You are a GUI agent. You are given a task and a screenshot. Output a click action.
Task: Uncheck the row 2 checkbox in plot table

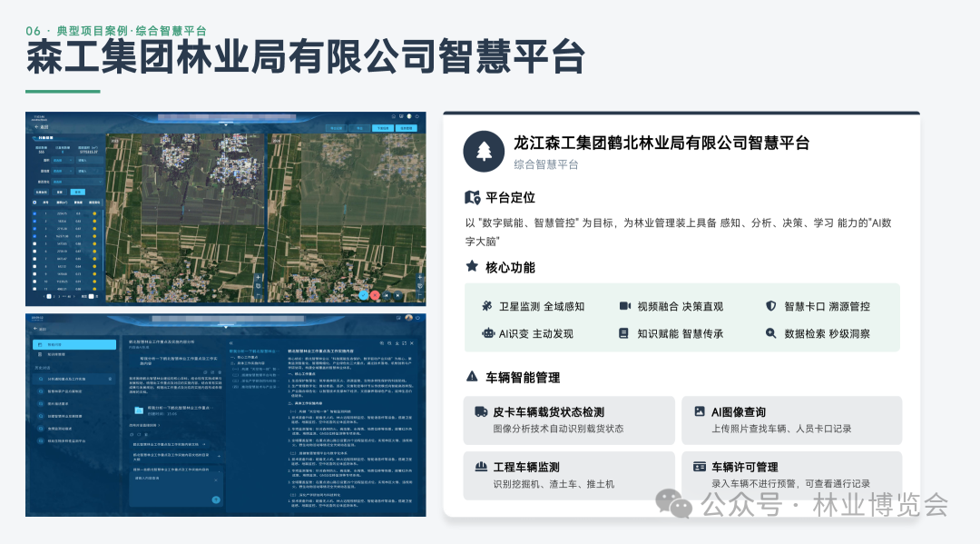click(x=34, y=222)
